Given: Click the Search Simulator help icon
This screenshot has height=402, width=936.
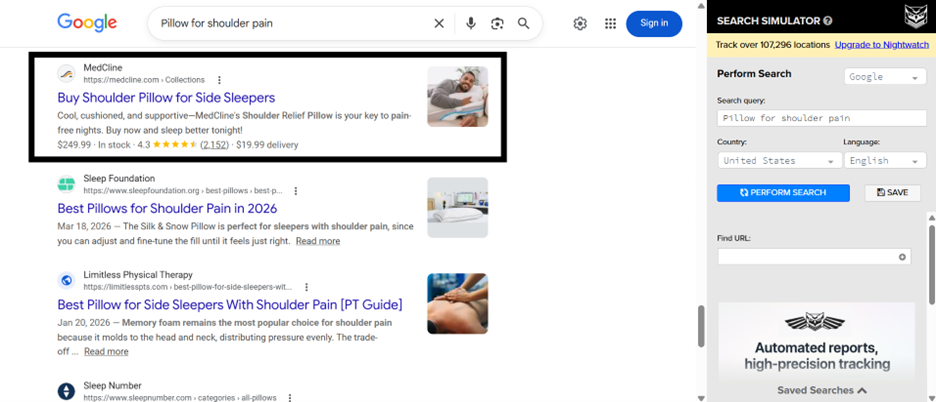Looking at the screenshot, I should coord(828,21).
